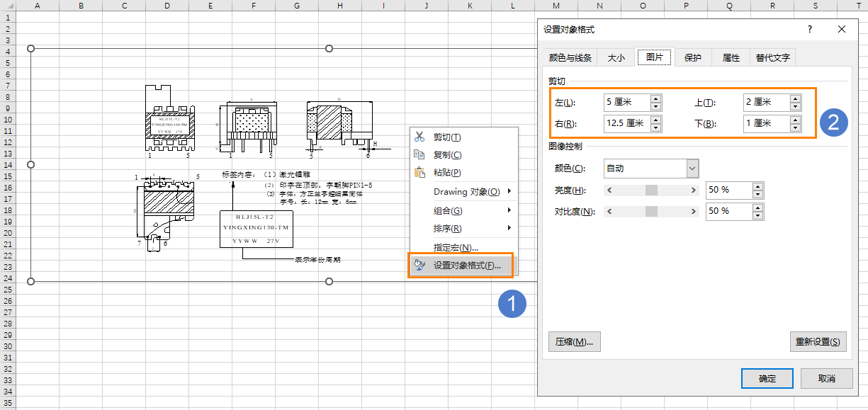Close the 设置对象格式 dialog
The height and width of the screenshot is (410, 868).
coord(842,29)
